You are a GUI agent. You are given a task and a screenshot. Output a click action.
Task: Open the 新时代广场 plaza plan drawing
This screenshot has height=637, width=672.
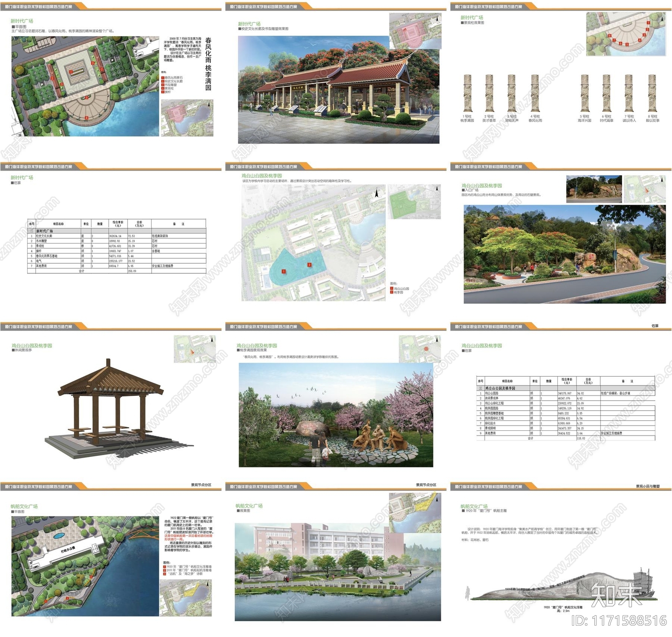click(x=85, y=86)
